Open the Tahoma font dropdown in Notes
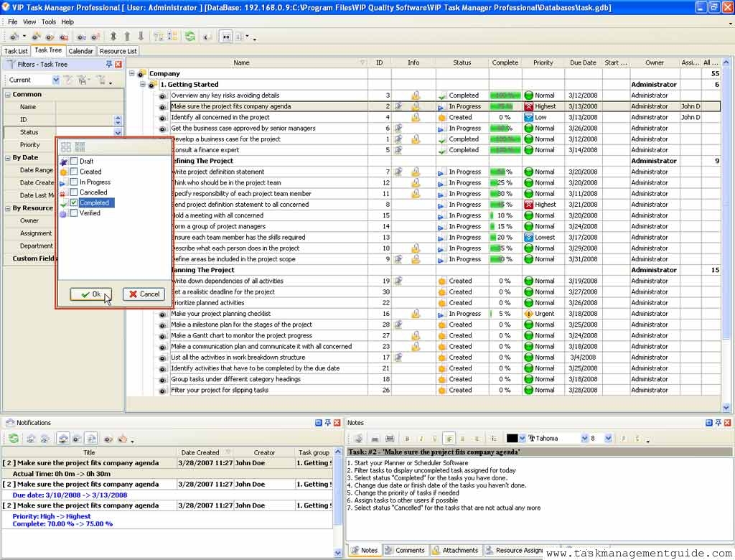Screen dimensions: 735x560 coord(584,439)
